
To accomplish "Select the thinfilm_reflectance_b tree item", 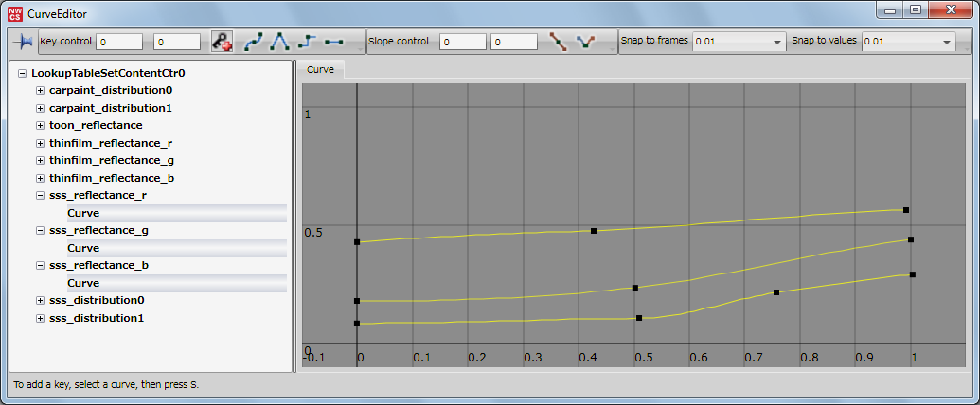I will coord(111,178).
